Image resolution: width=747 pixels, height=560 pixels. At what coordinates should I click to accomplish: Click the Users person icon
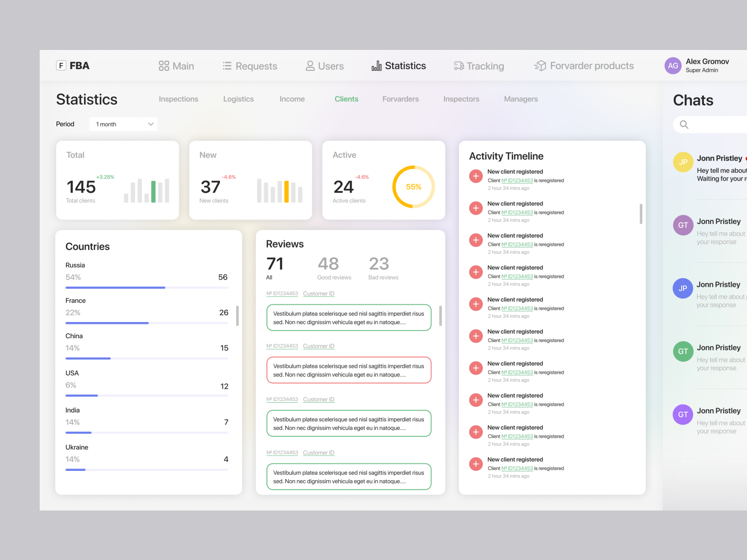click(310, 66)
